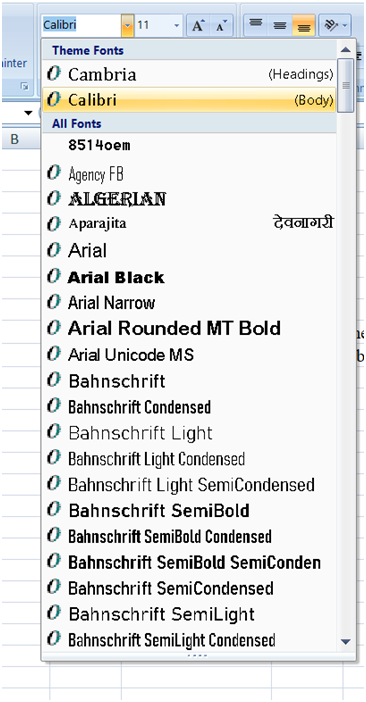Pick Algerian from the font list
The width and height of the screenshot is (366, 702).
tap(189, 199)
